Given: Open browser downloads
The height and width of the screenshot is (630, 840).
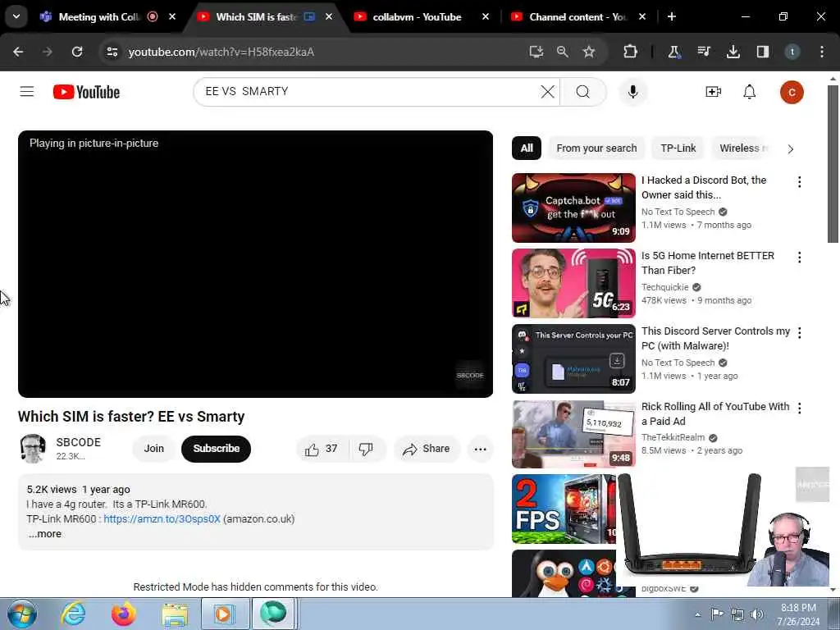Looking at the screenshot, I should coord(733,52).
